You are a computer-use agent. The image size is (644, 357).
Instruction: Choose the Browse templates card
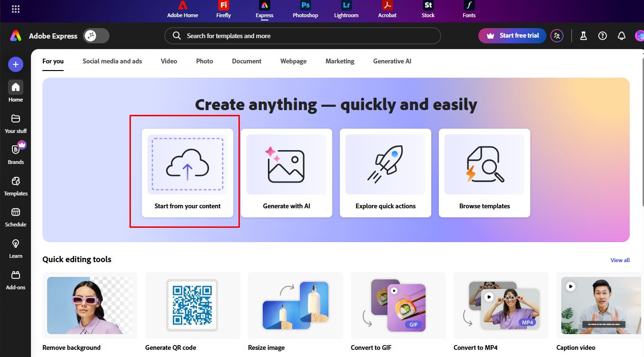pyautogui.click(x=485, y=173)
